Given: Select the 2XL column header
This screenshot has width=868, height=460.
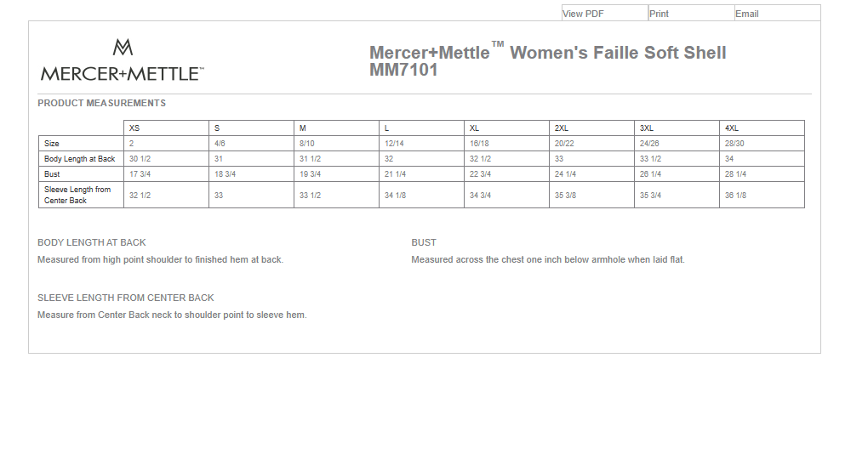Looking at the screenshot, I should 561,128.
